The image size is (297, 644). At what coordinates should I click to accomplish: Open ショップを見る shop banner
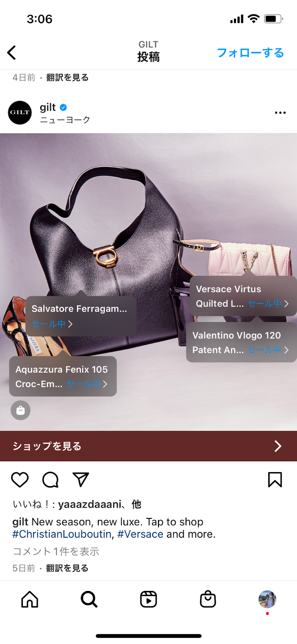coord(148,446)
